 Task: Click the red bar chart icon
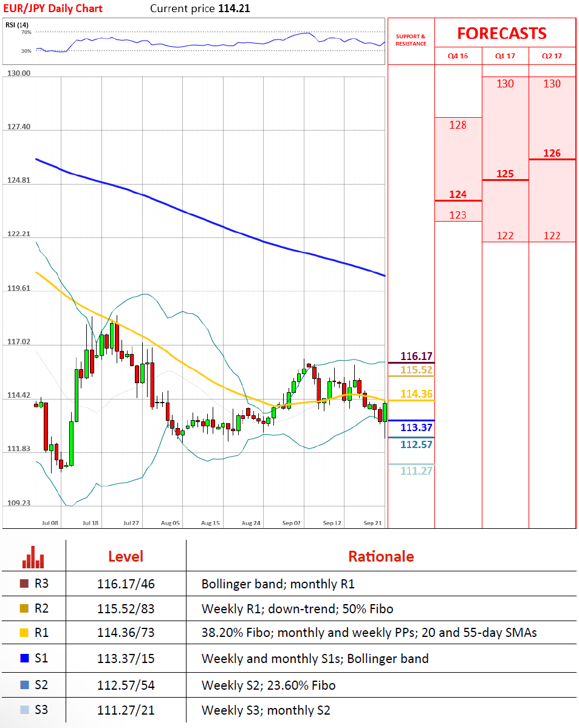(33, 557)
